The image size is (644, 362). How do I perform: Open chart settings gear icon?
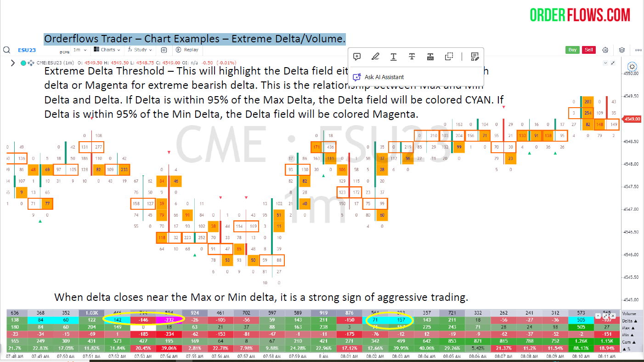(605, 50)
